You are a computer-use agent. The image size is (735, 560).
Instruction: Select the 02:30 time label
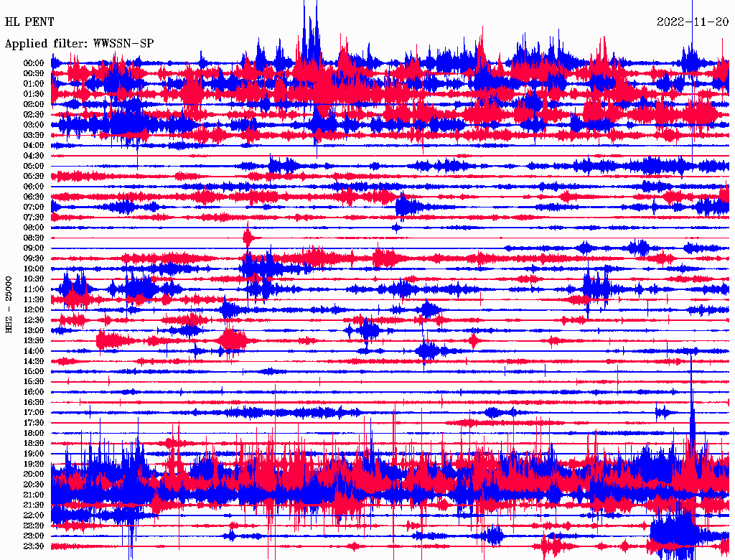[34, 114]
